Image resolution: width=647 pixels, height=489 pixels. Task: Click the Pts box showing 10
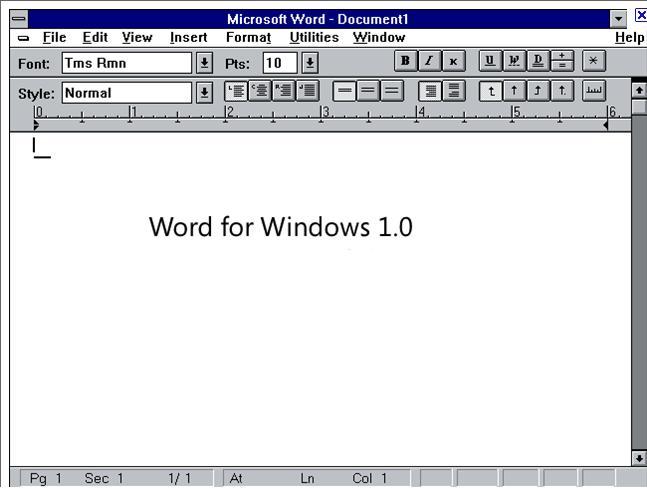pos(280,63)
